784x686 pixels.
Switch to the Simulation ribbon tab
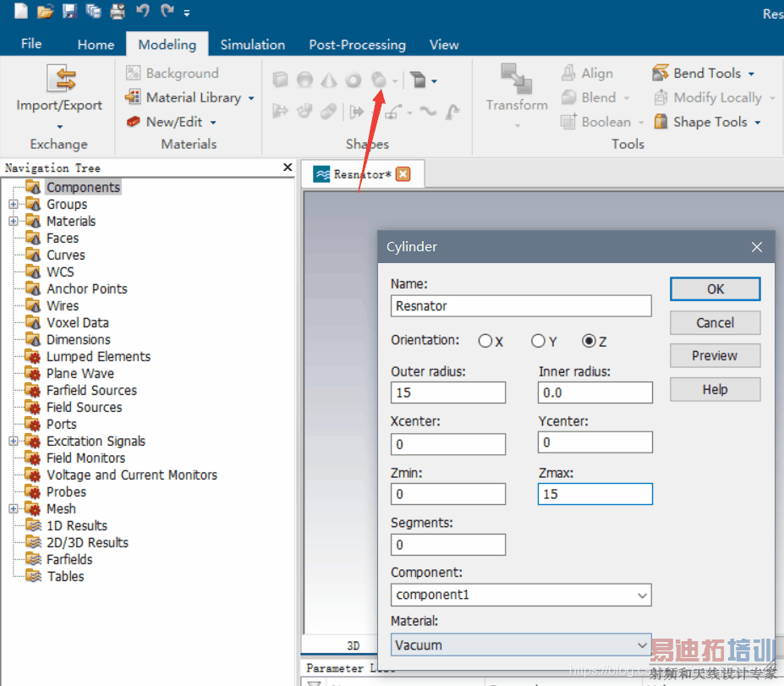[253, 45]
